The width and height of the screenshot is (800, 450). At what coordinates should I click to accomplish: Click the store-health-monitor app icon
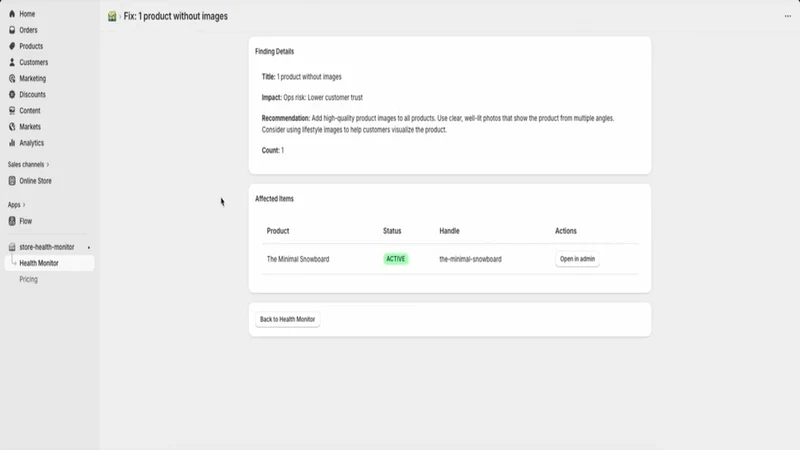tap(12, 247)
